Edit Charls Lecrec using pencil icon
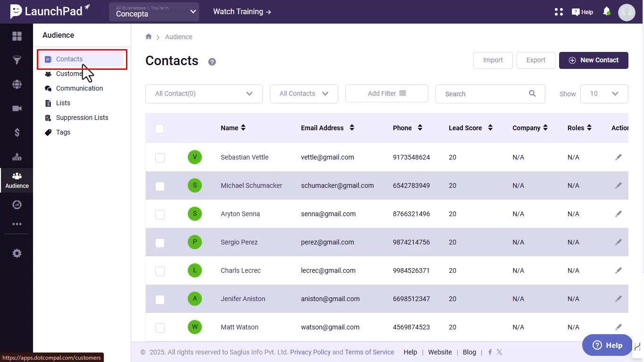The height and width of the screenshot is (362, 644). 619,270
